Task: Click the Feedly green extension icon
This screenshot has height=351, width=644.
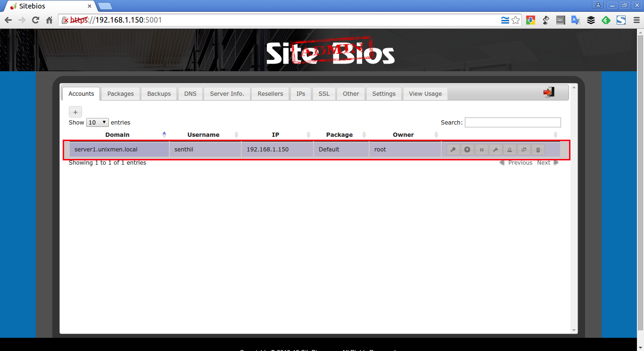Action: point(606,20)
